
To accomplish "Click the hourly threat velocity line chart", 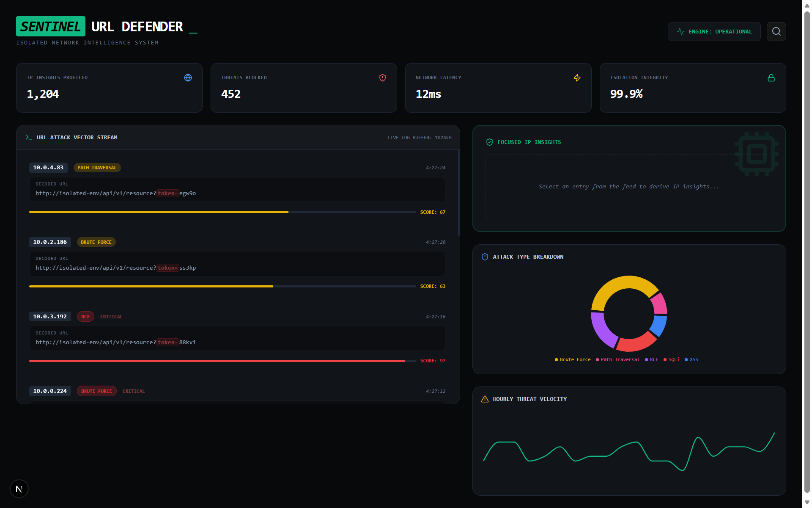I will coord(629,451).
